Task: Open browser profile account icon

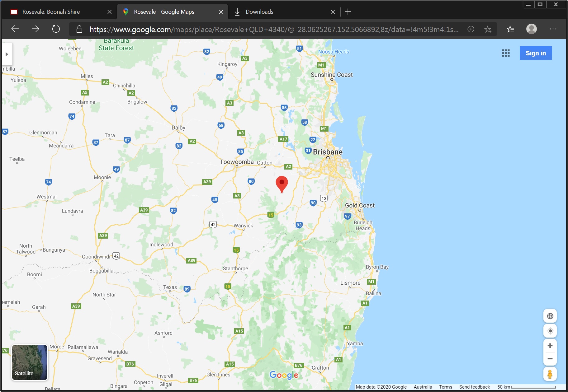Action: [x=531, y=29]
